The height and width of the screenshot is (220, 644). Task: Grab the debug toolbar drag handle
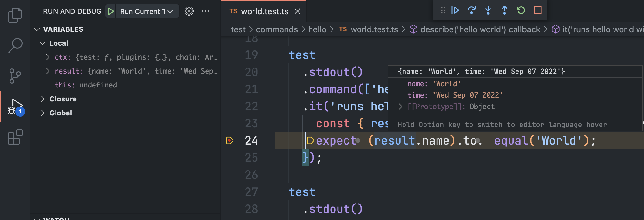pyautogui.click(x=443, y=10)
